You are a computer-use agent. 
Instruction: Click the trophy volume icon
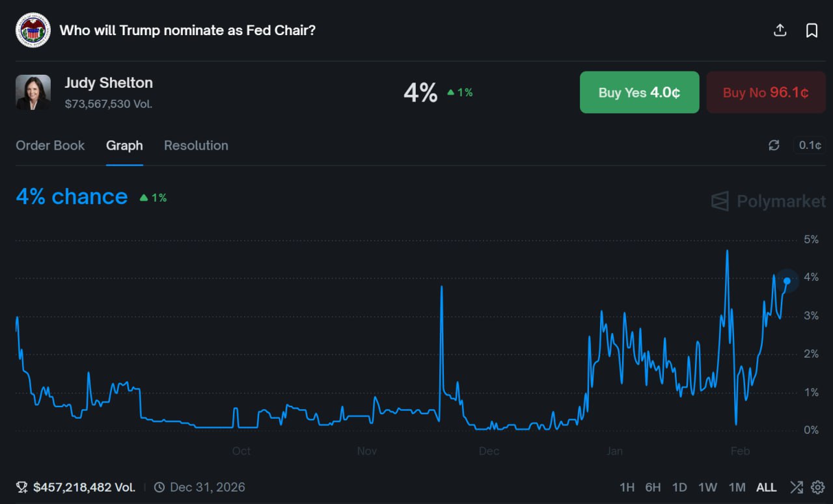tap(21, 487)
